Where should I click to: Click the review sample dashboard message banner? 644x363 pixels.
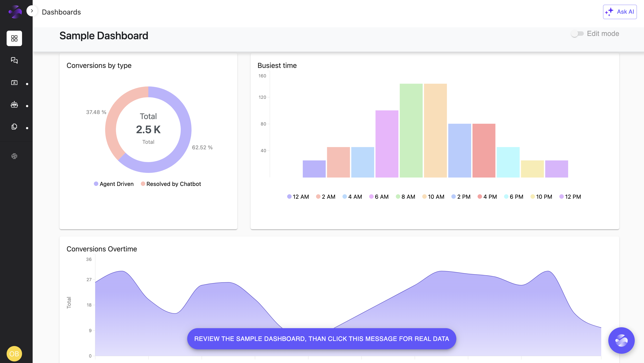(x=322, y=339)
